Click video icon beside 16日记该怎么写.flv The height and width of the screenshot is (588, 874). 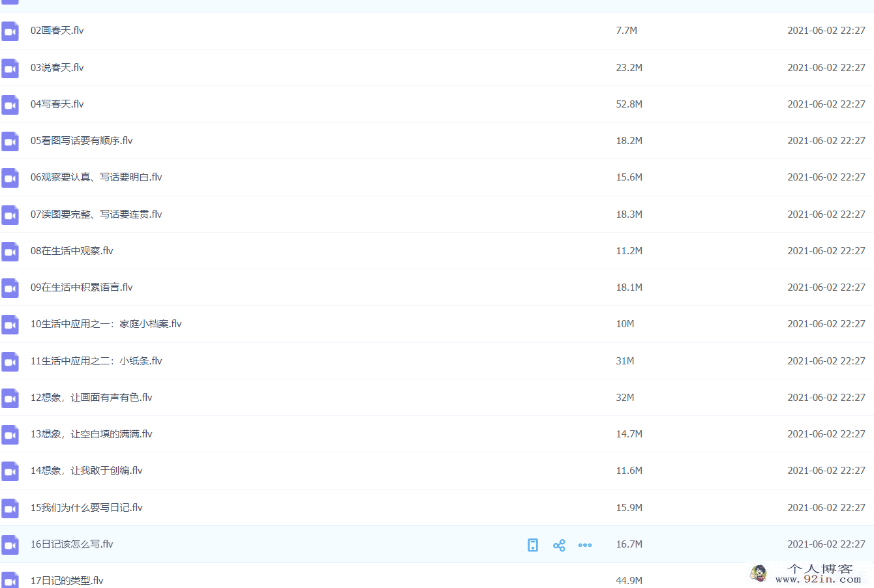tap(10, 544)
